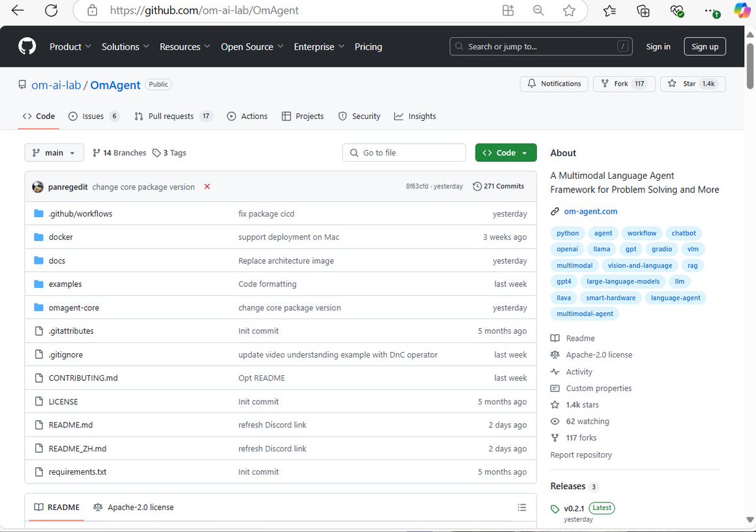Select the README tab below file list

57,507
